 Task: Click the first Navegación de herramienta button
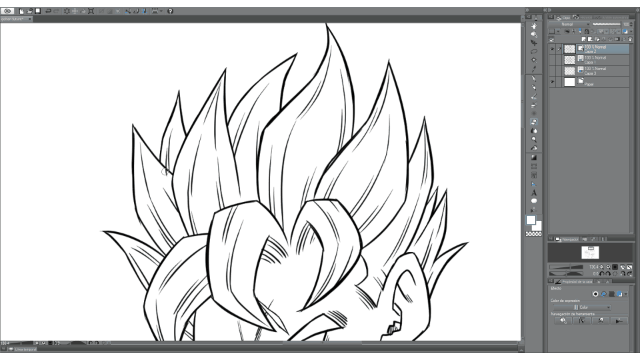coord(563,321)
